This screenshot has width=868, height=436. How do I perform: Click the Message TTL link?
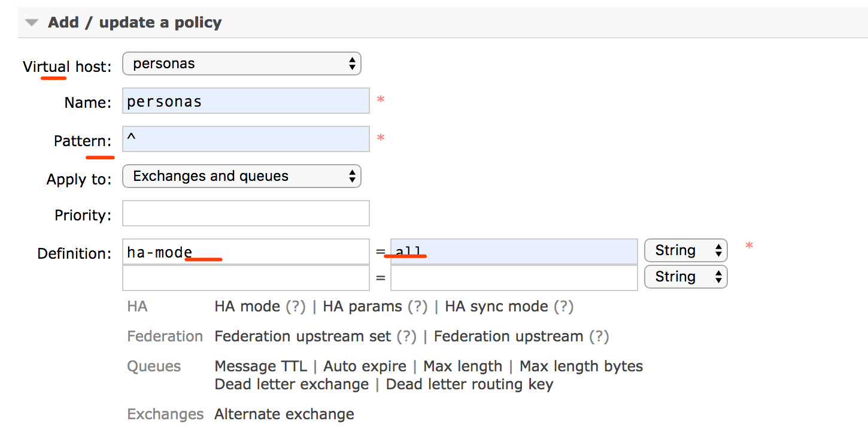point(260,367)
